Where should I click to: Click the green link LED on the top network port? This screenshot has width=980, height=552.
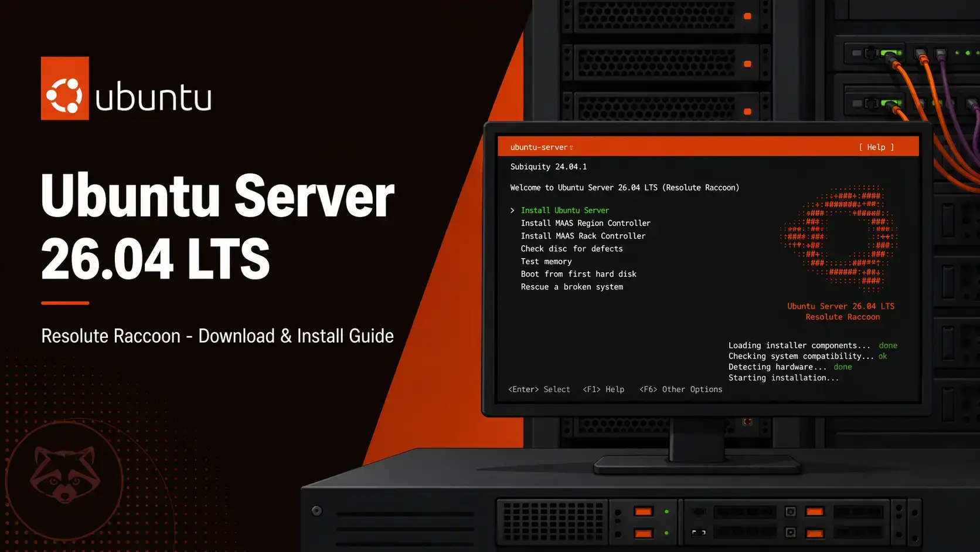890,53
